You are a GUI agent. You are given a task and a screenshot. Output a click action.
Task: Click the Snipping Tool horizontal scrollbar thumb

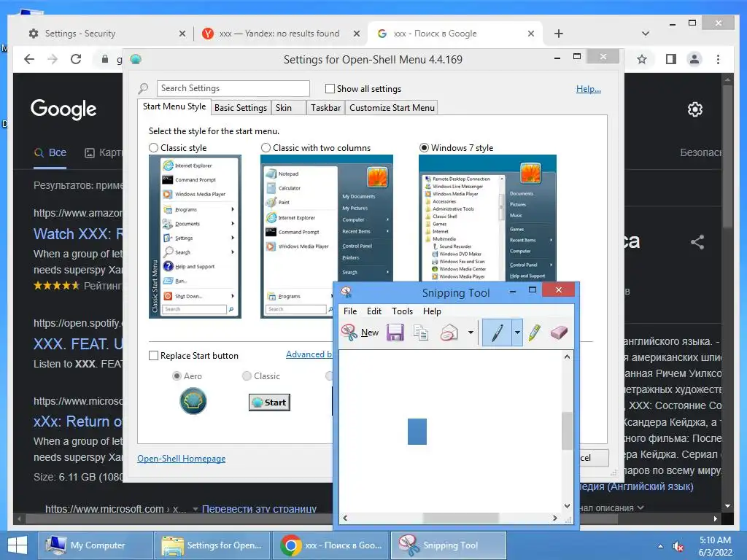pos(461,518)
